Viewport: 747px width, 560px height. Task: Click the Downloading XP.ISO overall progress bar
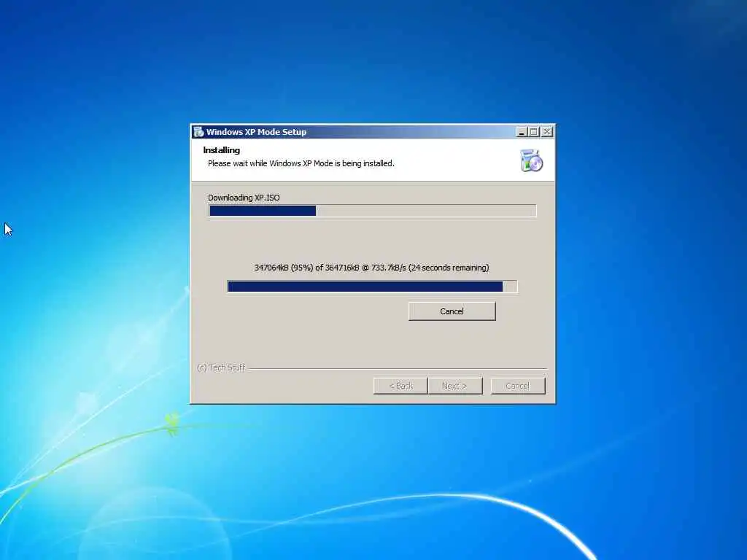372,211
